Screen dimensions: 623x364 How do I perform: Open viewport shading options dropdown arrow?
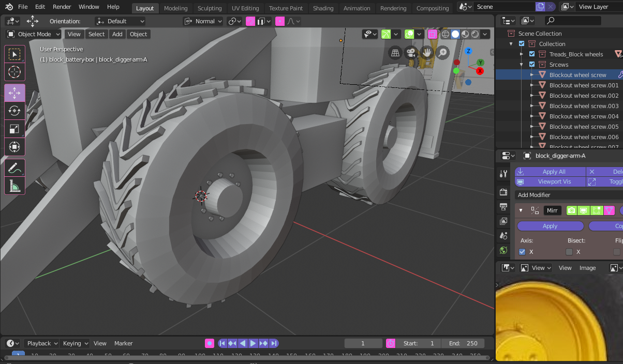tap(485, 34)
